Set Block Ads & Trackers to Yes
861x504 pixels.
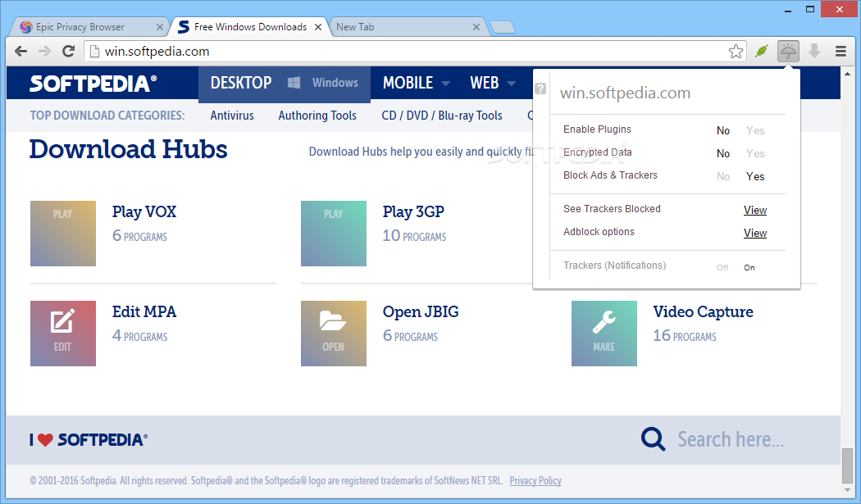click(755, 177)
